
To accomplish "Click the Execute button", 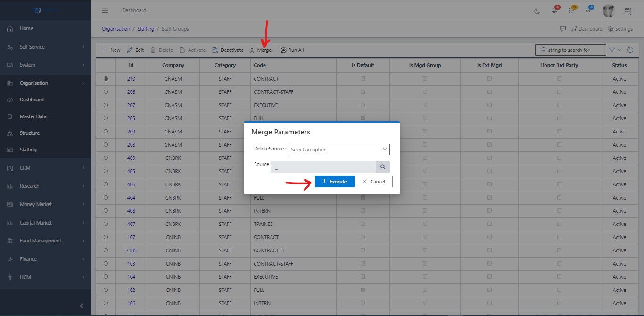I will (x=334, y=182).
